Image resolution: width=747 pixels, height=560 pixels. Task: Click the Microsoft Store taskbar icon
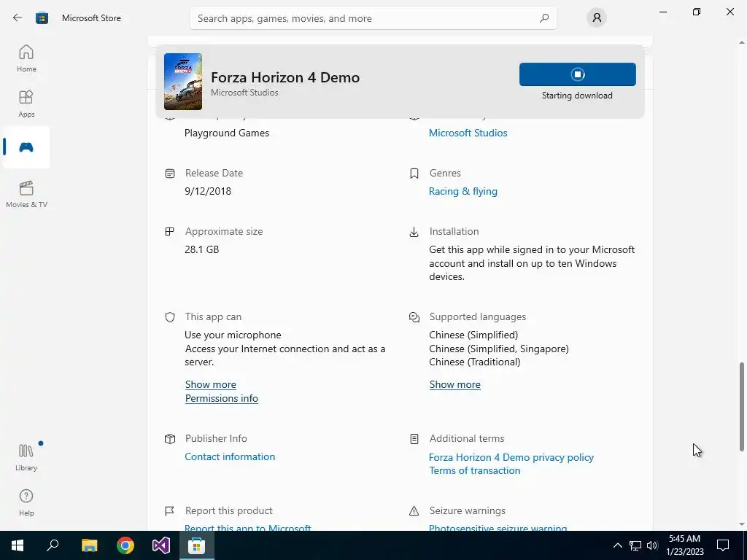click(x=197, y=545)
